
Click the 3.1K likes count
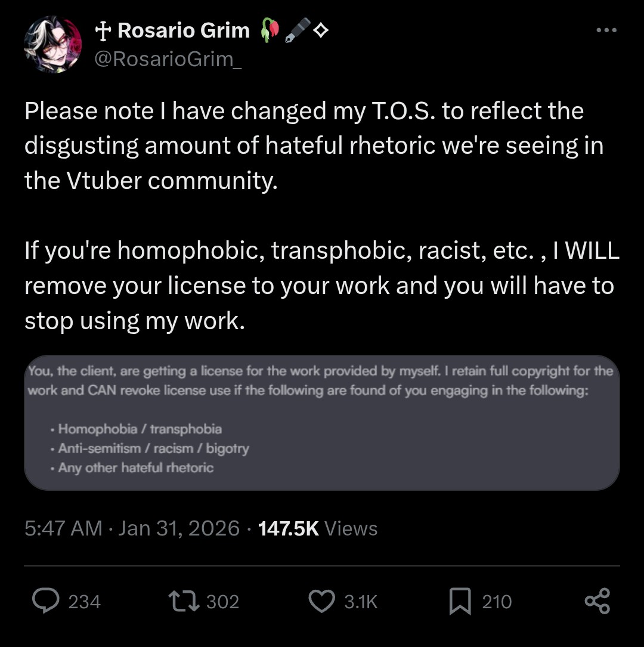[361, 602]
